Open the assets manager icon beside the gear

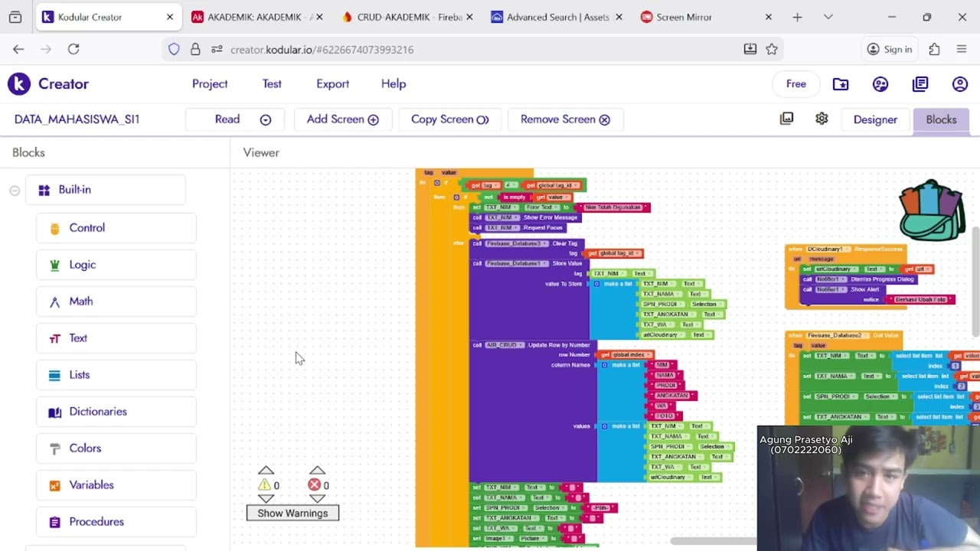[x=786, y=119]
